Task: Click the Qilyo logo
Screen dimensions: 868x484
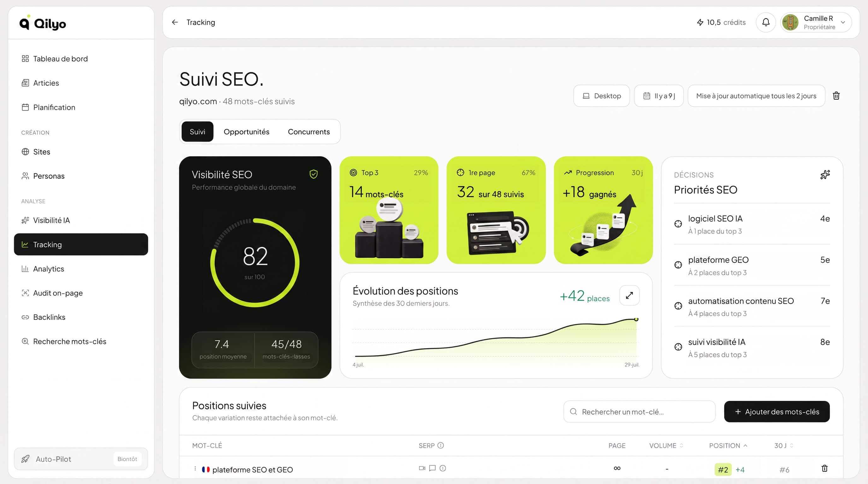Action: point(43,23)
